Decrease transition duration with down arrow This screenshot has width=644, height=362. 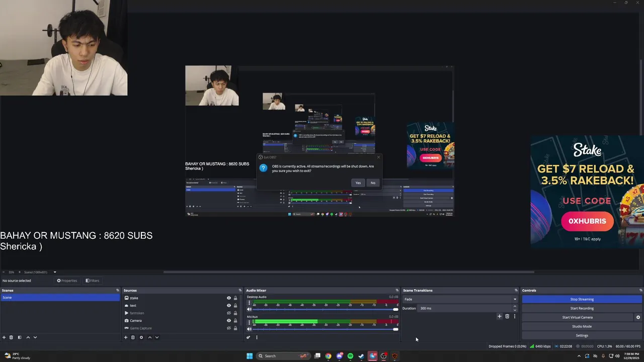515,310
